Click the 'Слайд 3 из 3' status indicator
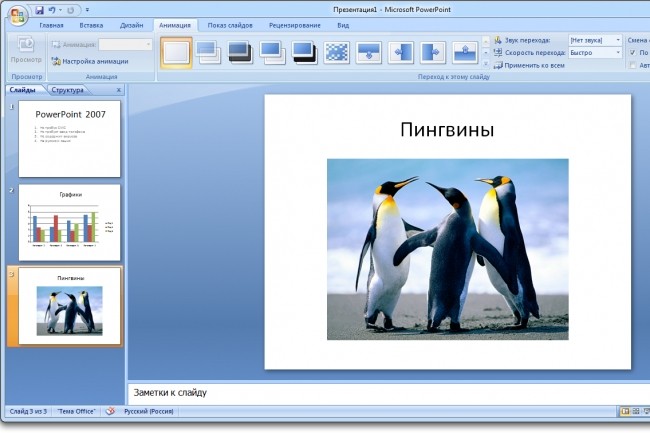The width and height of the screenshot is (650, 433). coord(28,411)
